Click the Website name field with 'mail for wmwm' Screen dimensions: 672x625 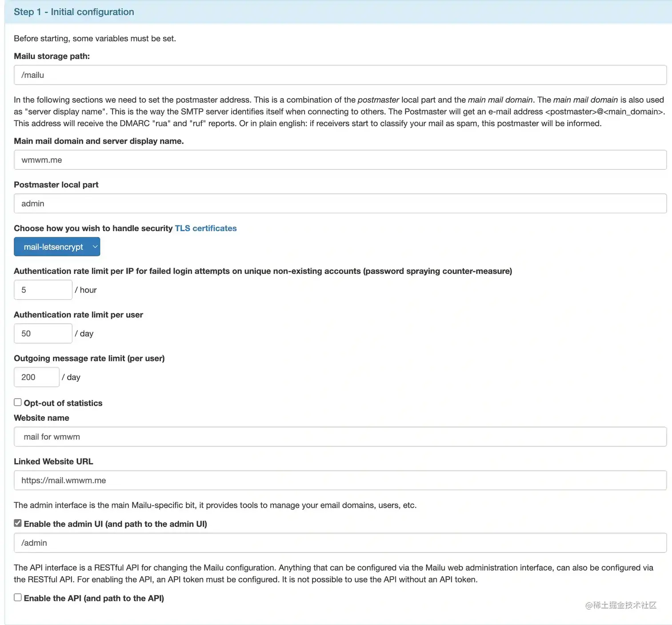(340, 437)
